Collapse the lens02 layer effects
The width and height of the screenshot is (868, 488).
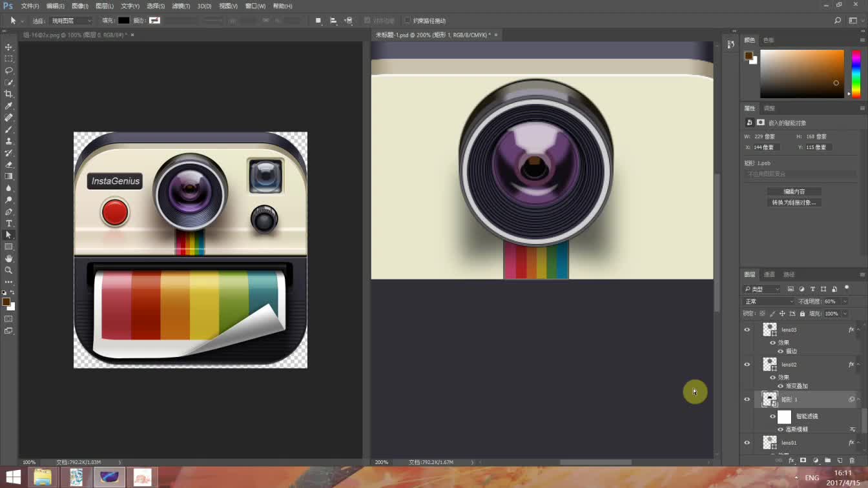(x=858, y=365)
